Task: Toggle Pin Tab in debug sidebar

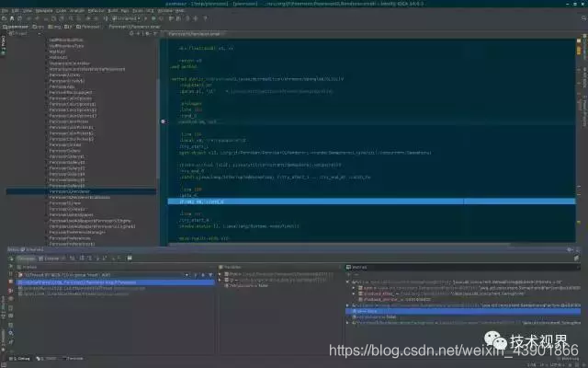Action: coord(11,341)
